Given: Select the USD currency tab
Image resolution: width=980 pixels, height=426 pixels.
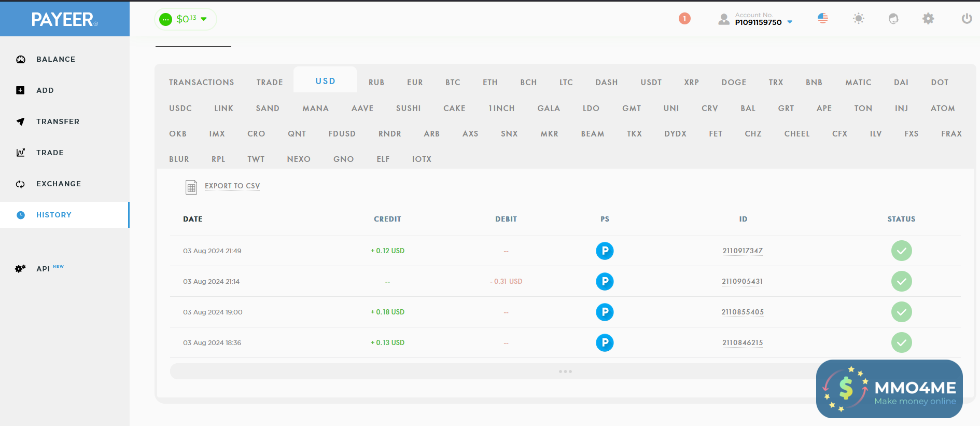Looking at the screenshot, I should point(325,81).
